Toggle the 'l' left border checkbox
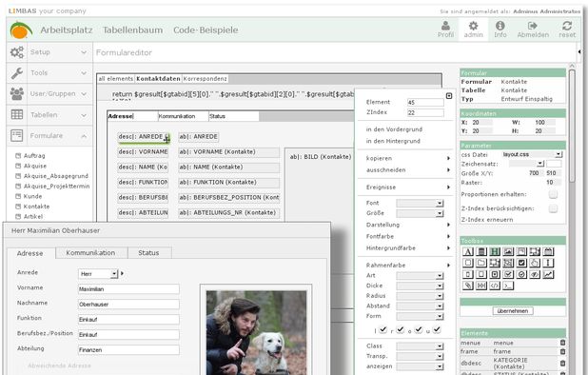 (382, 329)
